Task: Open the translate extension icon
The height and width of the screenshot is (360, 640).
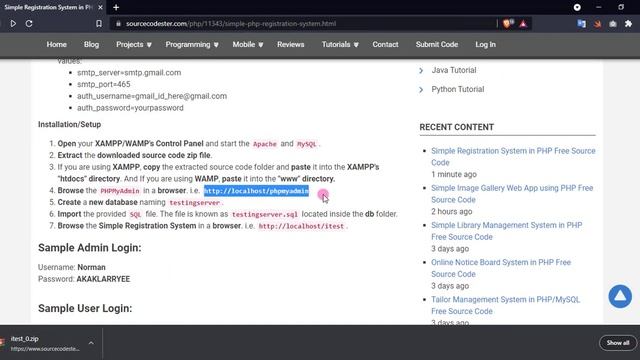Action: [582, 24]
